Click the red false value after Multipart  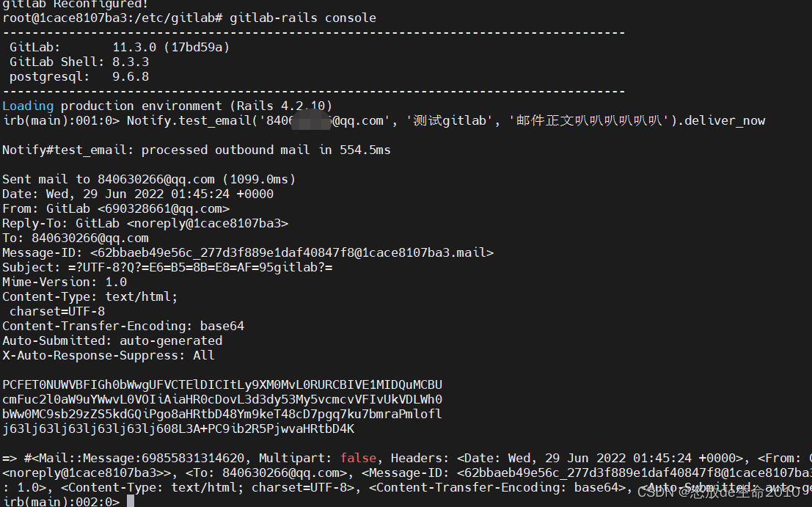pyautogui.click(x=358, y=458)
